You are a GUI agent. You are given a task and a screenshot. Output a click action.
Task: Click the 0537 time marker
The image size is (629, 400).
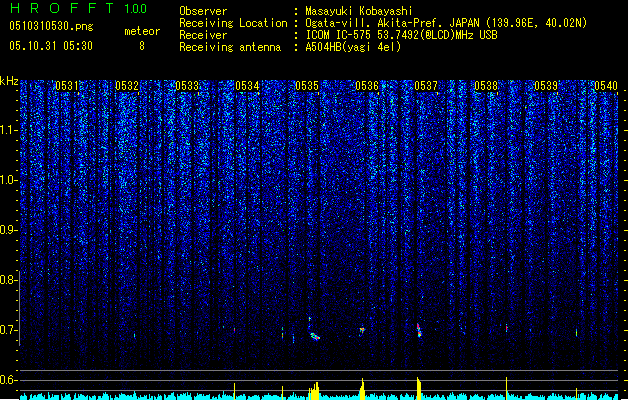tap(426, 86)
